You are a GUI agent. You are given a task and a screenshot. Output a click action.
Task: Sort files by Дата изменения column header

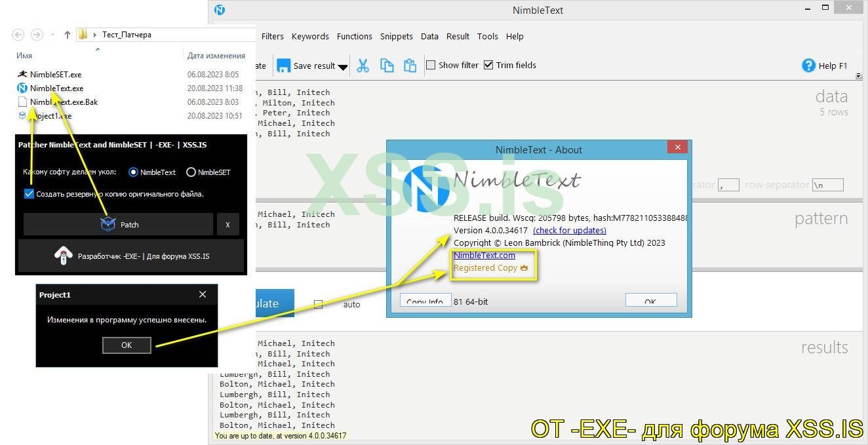[x=216, y=56]
